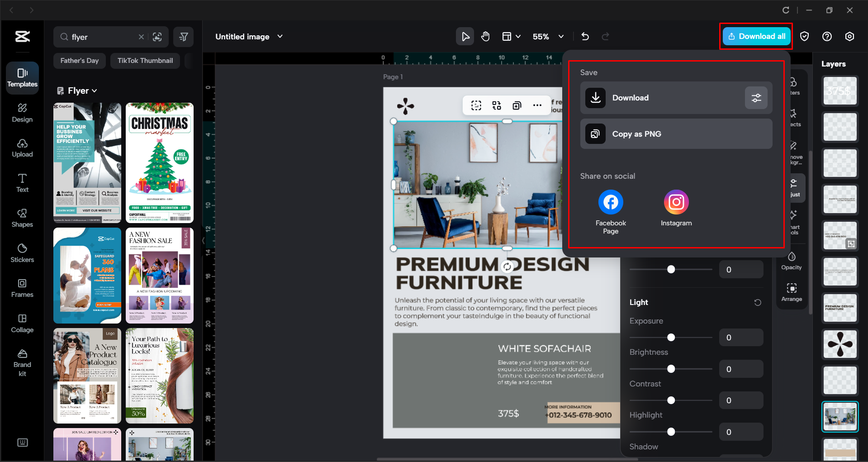Share the design to Instagram
Image resolution: width=868 pixels, height=462 pixels.
676,202
